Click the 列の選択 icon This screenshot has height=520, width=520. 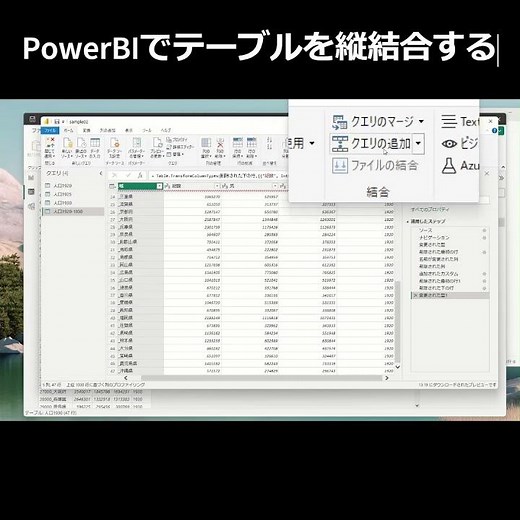(x=206, y=143)
